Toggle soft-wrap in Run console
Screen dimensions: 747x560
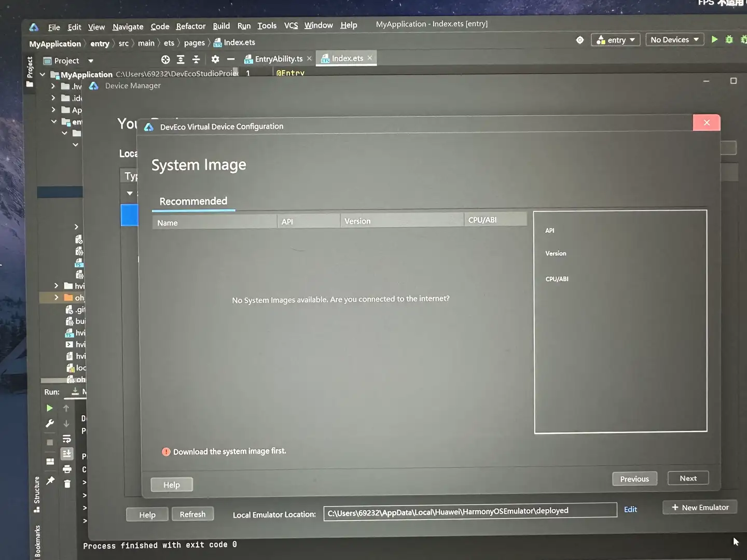click(66, 439)
